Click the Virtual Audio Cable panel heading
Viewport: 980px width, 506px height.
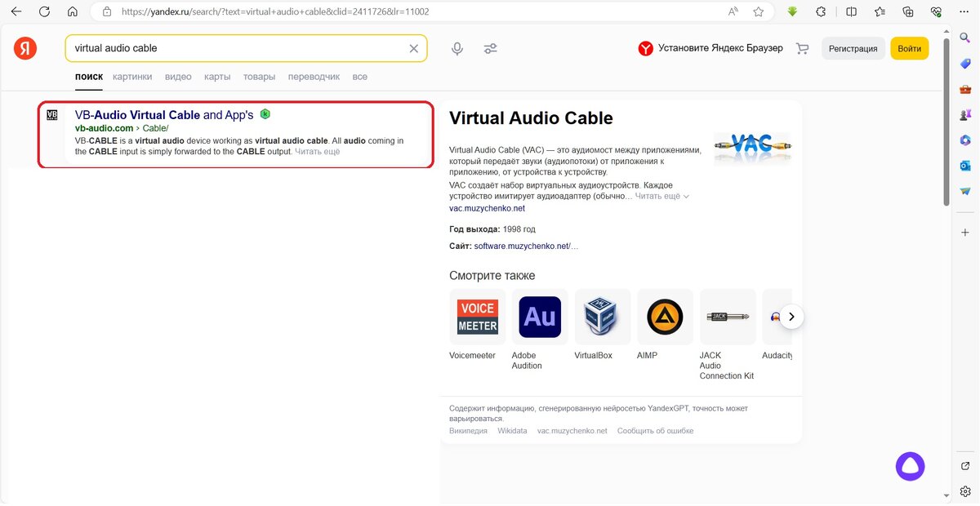coord(531,118)
